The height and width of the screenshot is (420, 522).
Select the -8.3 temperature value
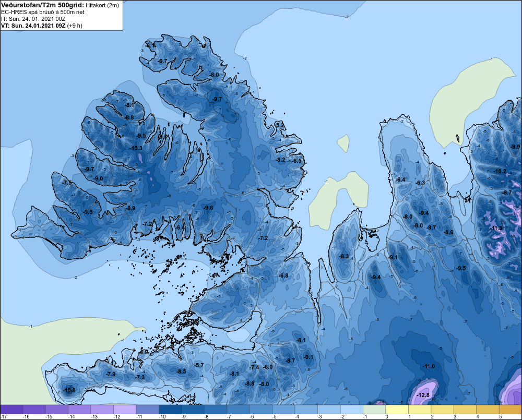click(343, 256)
